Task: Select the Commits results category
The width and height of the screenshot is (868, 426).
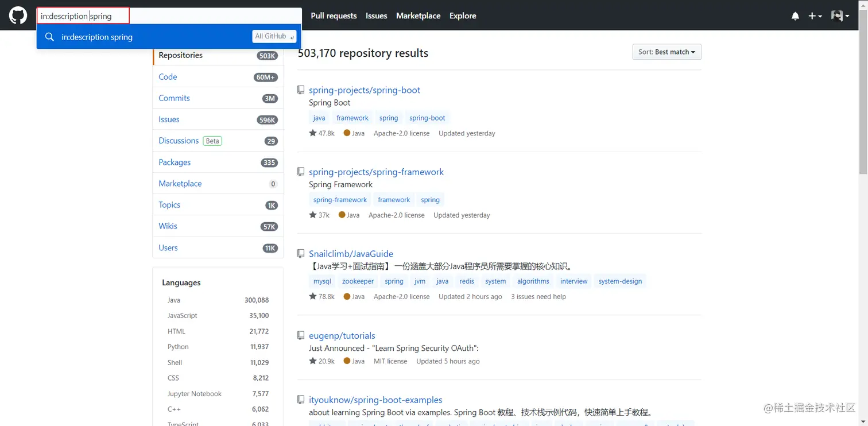Action: tap(218, 98)
